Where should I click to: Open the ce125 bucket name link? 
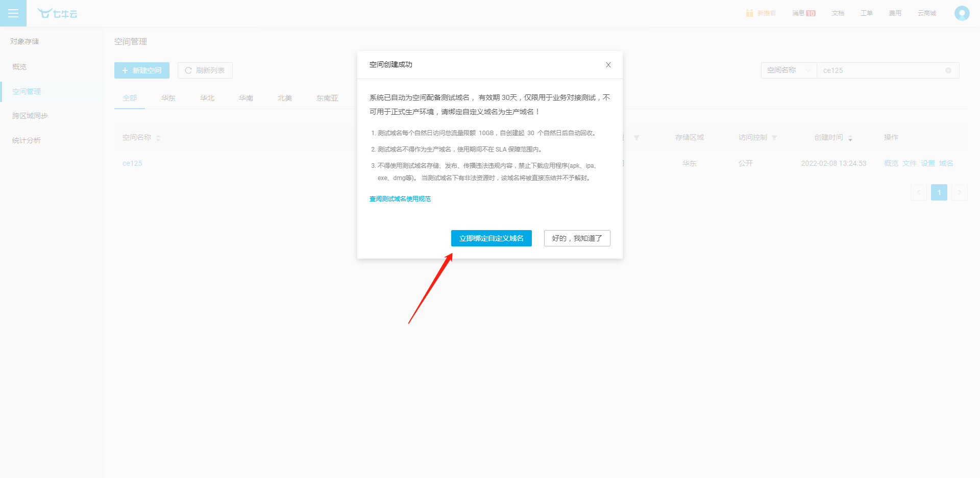click(132, 163)
